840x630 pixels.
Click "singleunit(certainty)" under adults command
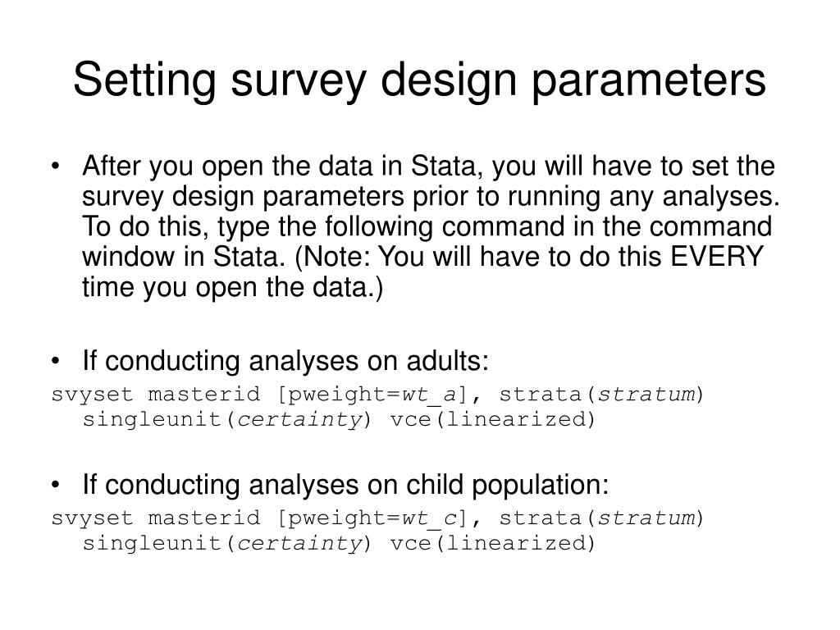click(x=226, y=420)
